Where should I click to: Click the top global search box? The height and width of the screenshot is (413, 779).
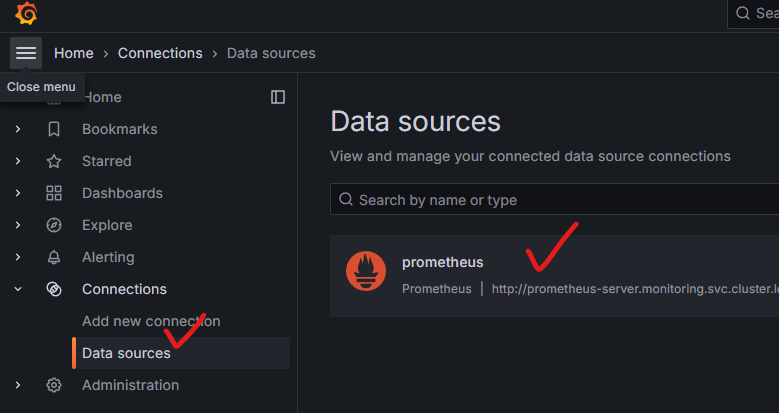click(x=753, y=14)
